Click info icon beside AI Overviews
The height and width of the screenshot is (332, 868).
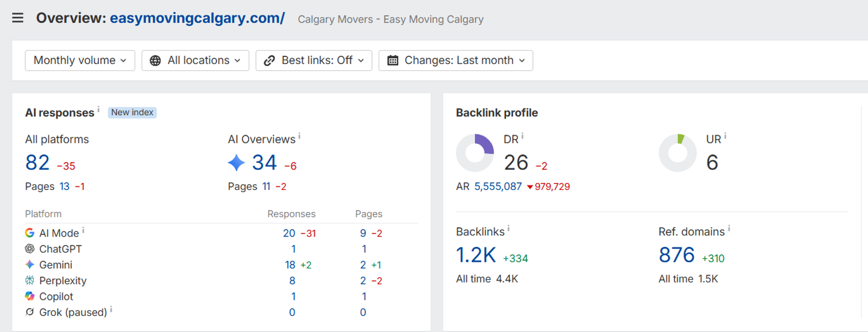[x=299, y=136]
